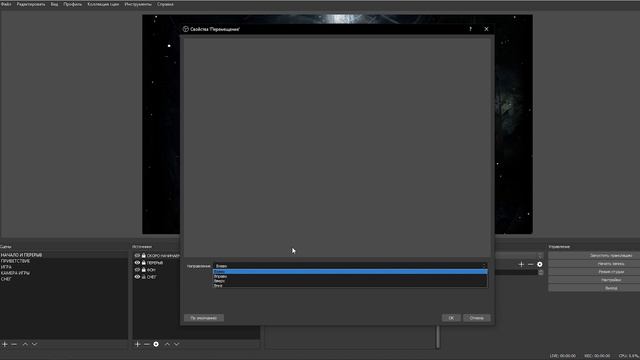Add a scene transition with the plus icon
The image size is (640, 360).
tap(521, 264)
